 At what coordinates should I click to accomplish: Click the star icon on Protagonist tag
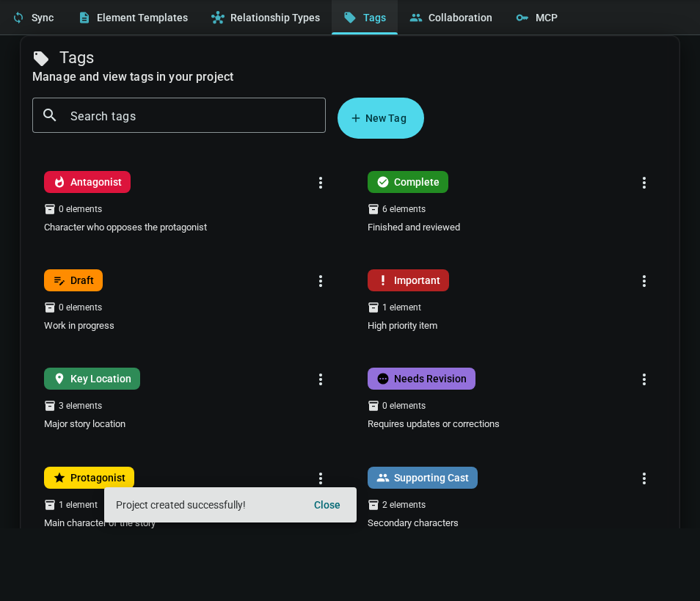pyautogui.click(x=59, y=478)
